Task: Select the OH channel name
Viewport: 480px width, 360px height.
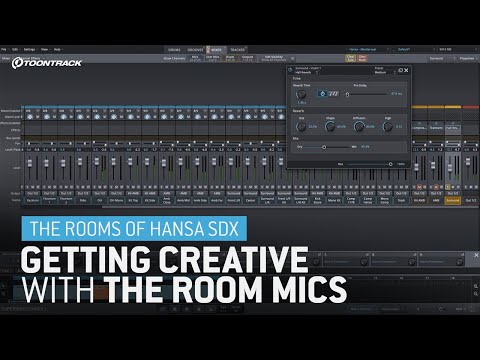Action: (99, 200)
